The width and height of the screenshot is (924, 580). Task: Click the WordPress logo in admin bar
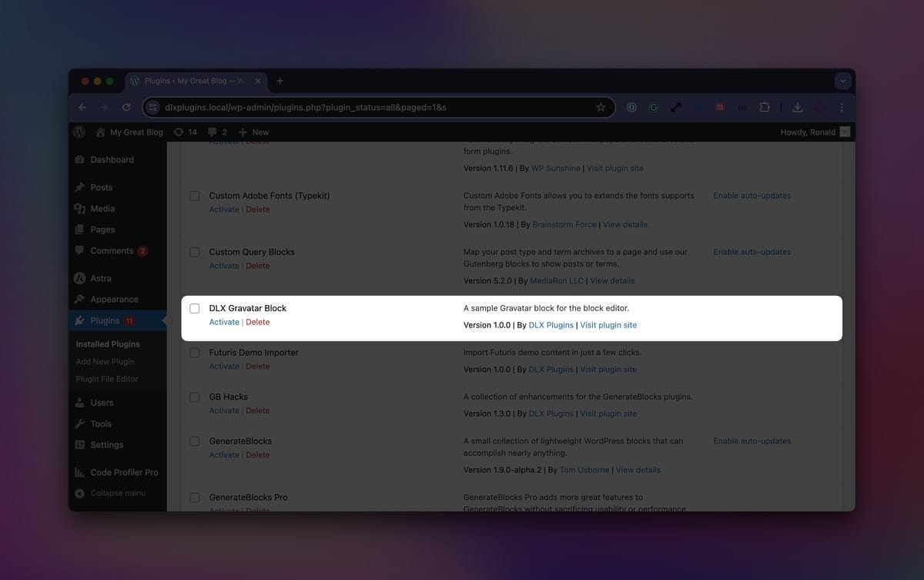[x=79, y=132]
